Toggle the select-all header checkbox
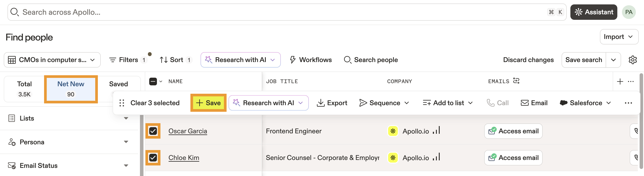This screenshot has height=176, width=644. coord(153,81)
